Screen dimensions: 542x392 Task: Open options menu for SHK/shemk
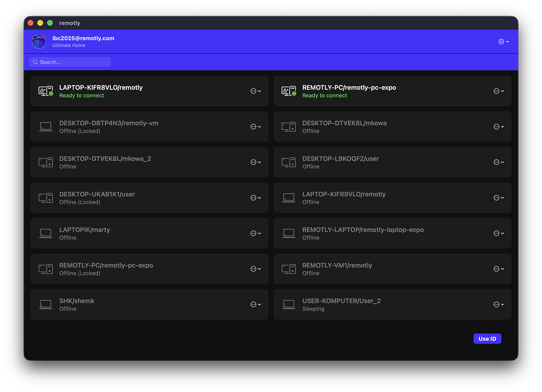[x=256, y=304]
